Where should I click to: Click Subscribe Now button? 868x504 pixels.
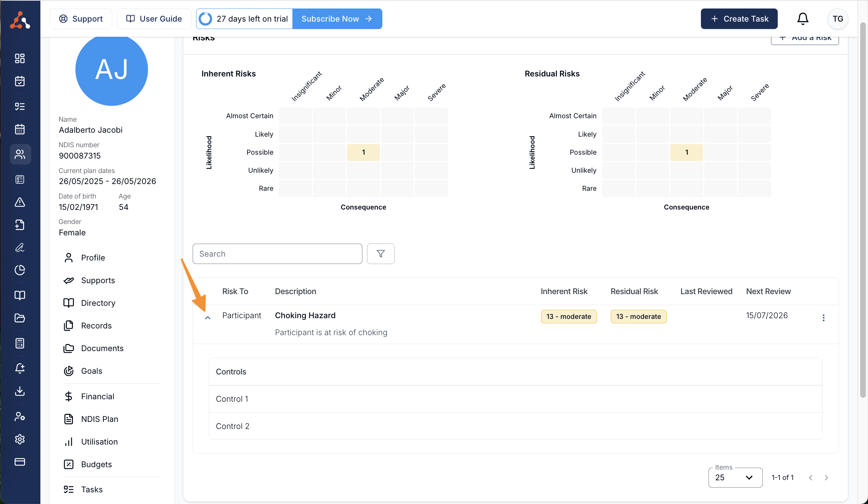pos(337,19)
